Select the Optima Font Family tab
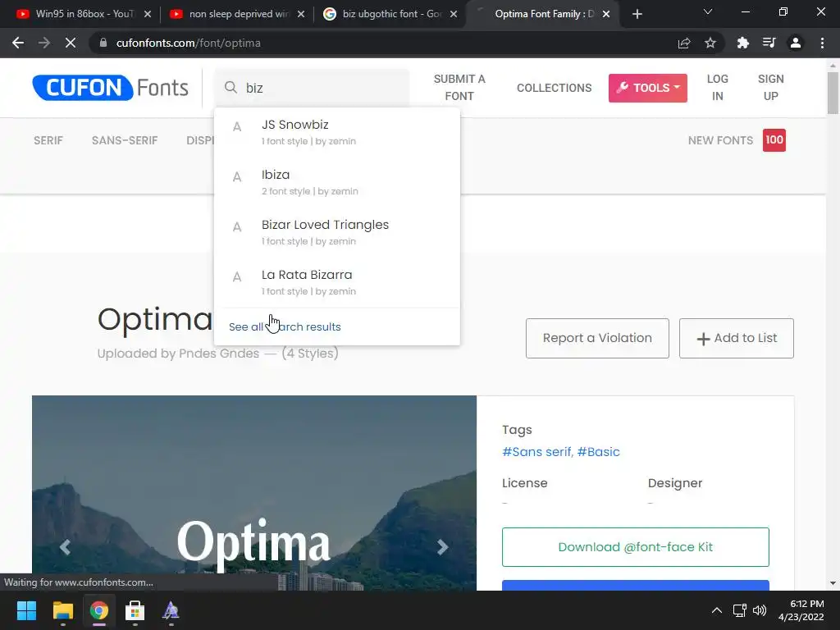 click(x=544, y=14)
